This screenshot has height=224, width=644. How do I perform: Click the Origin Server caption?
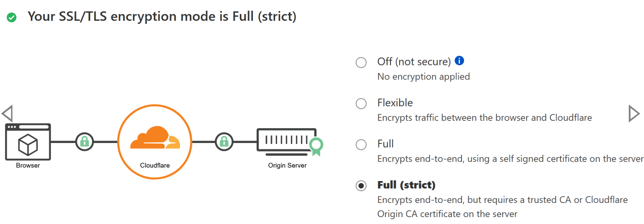[287, 165]
